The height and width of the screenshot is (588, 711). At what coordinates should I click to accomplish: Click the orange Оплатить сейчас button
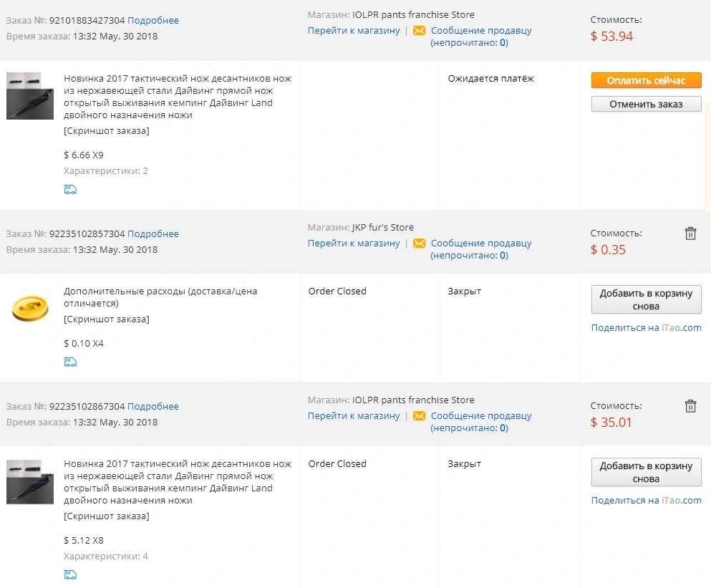(646, 80)
